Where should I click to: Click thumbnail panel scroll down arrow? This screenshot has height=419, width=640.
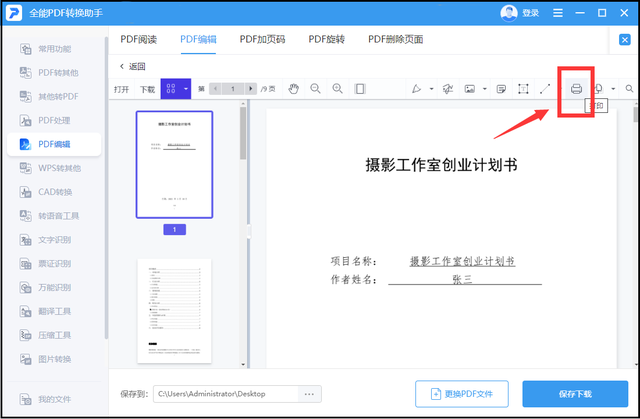click(x=243, y=364)
